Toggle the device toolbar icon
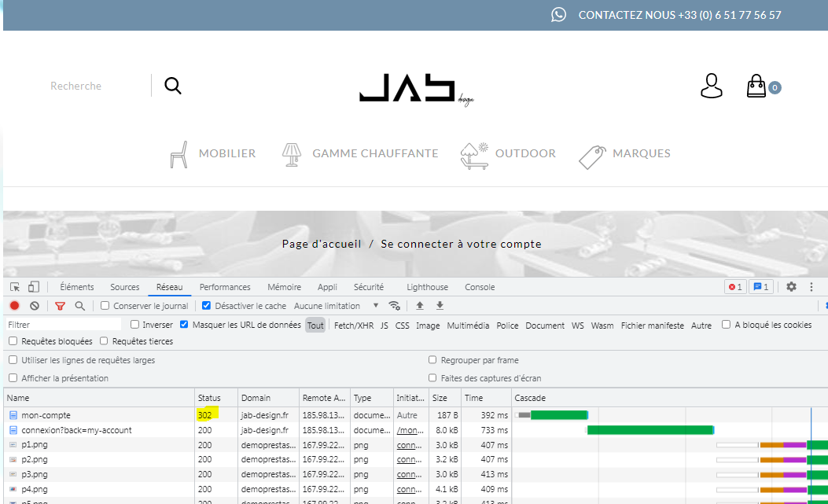Screen dimensions: 828x504 pyautogui.click(x=33, y=287)
